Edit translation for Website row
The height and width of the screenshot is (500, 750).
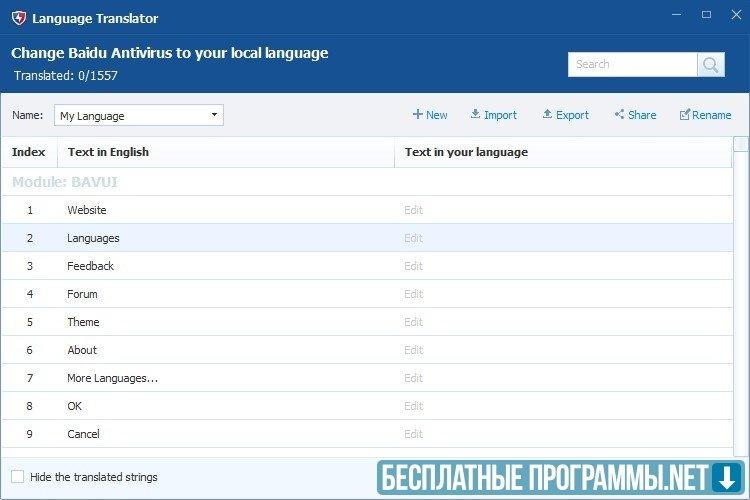pyautogui.click(x=413, y=210)
